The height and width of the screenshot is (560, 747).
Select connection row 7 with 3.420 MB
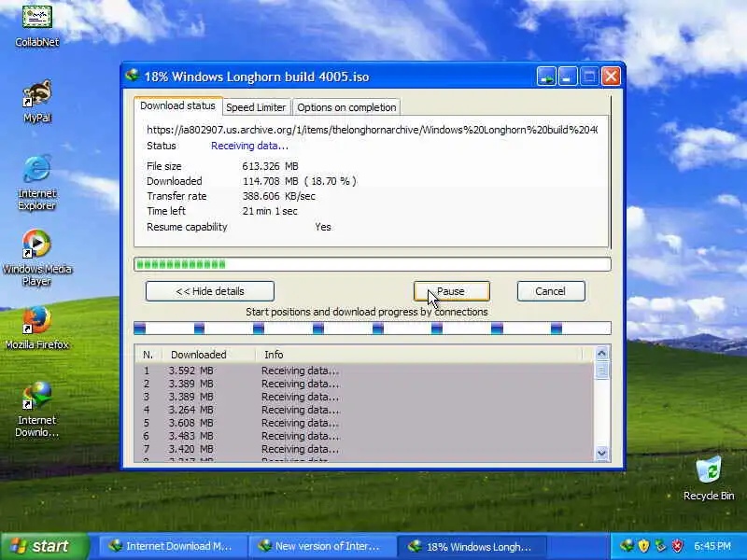pos(364,449)
